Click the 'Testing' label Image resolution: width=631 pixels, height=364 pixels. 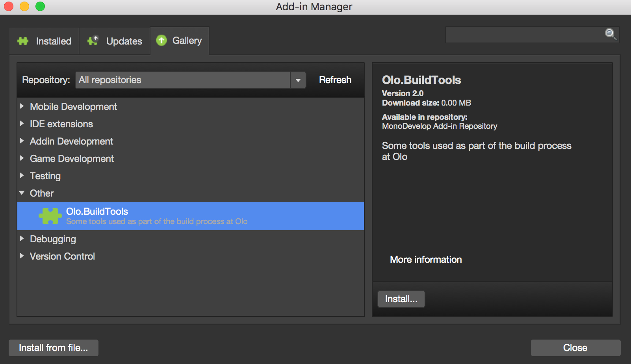click(45, 176)
